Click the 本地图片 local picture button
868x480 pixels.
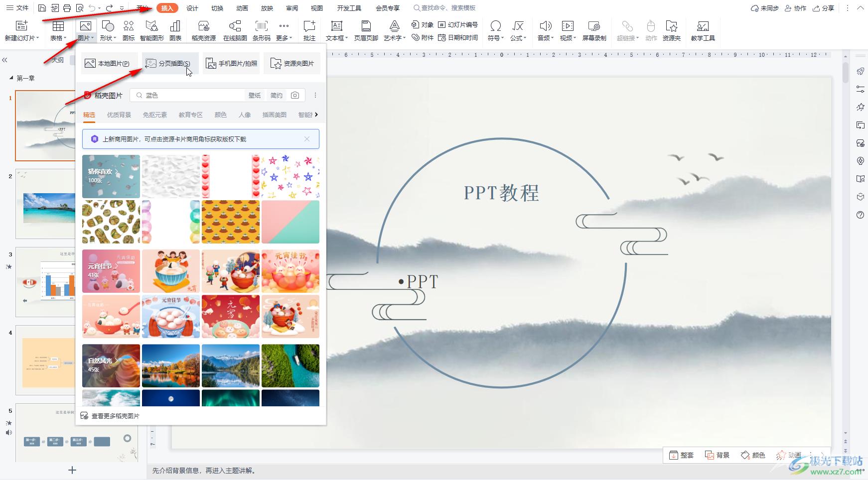[110, 63]
